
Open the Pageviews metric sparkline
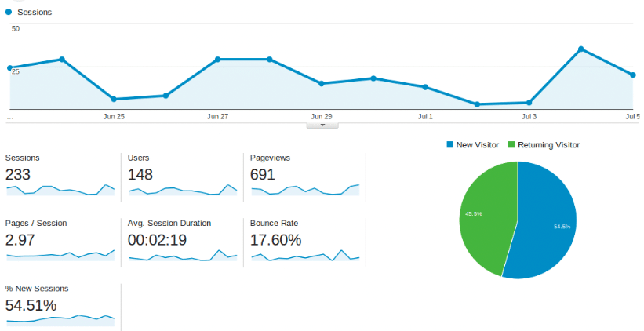click(x=304, y=190)
